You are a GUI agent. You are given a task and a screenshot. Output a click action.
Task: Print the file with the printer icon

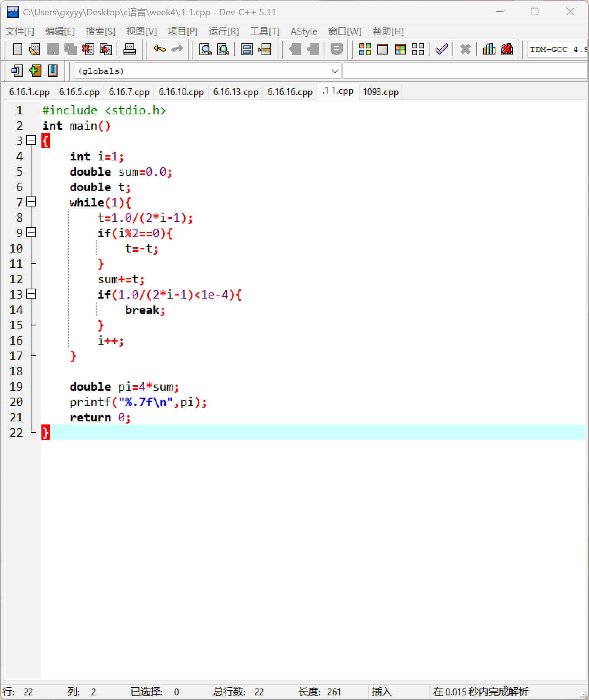coord(130,49)
